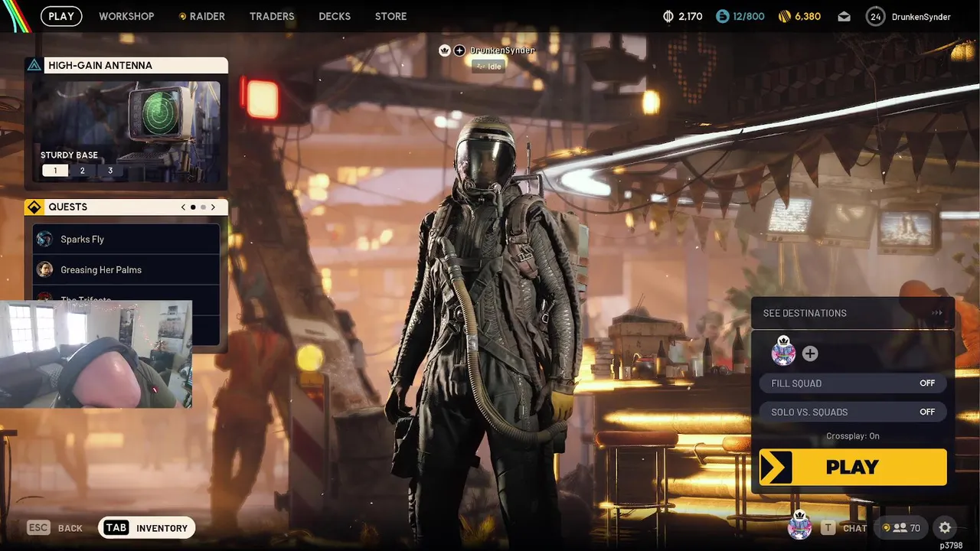Add a squad member with plus icon
This screenshot has height=551, width=980.
click(x=810, y=354)
